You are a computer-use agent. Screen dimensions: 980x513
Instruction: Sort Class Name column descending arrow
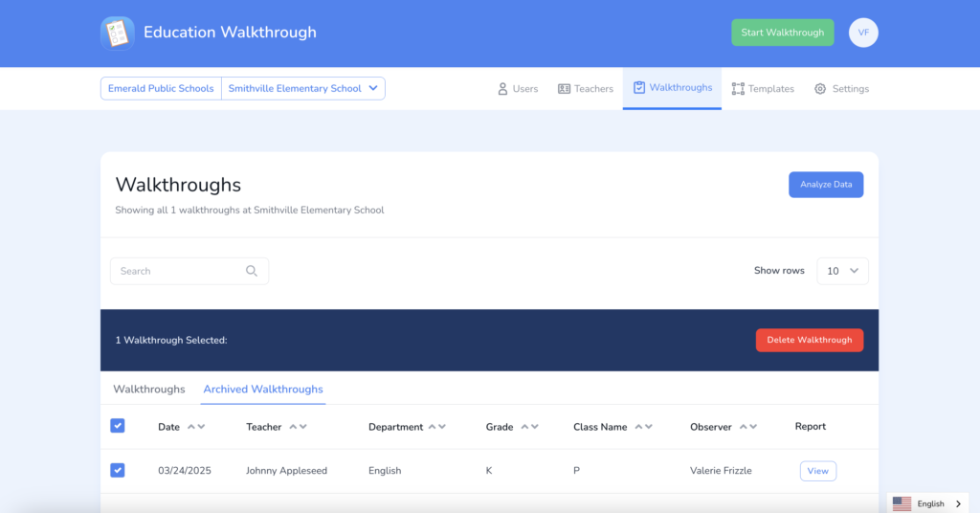[x=649, y=427]
